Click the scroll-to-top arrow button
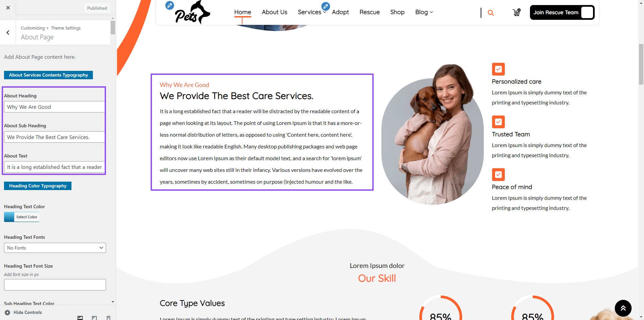This screenshot has height=320, width=644. pyautogui.click(x=623, y=308)
